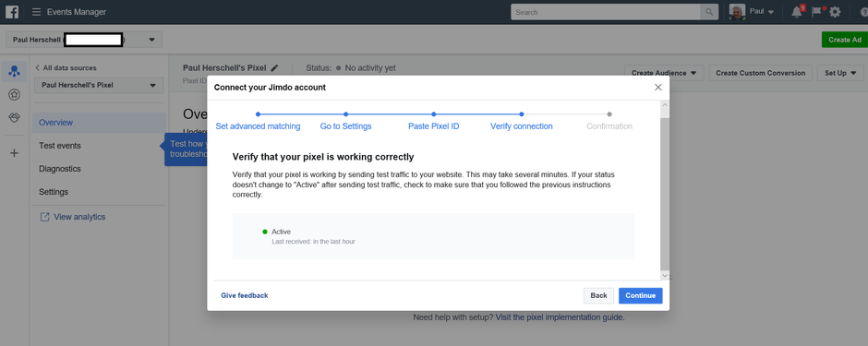Open the Paul Herschell ad account dropdown
Viewport: 868px width, 346px height.
(x=84, y=40)
